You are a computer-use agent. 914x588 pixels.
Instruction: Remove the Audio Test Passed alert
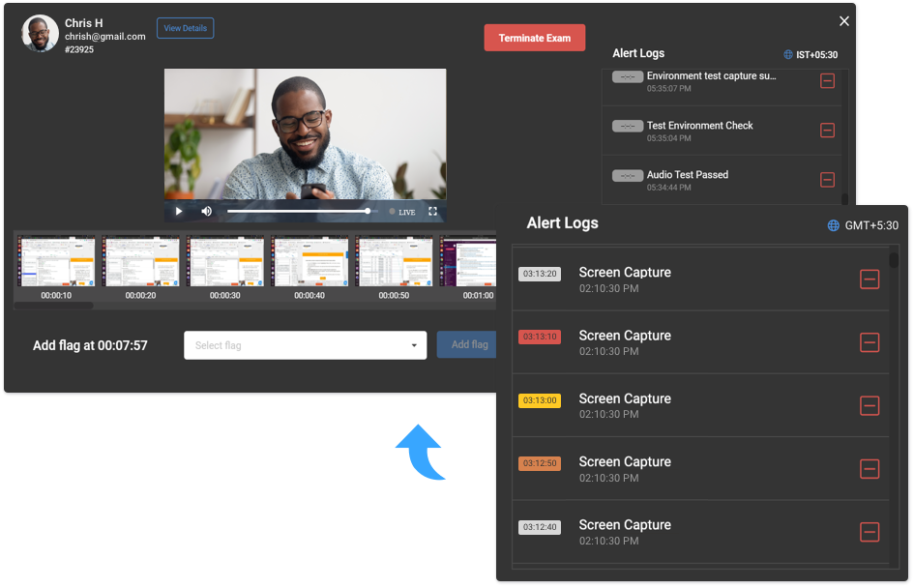coord(828,180)
